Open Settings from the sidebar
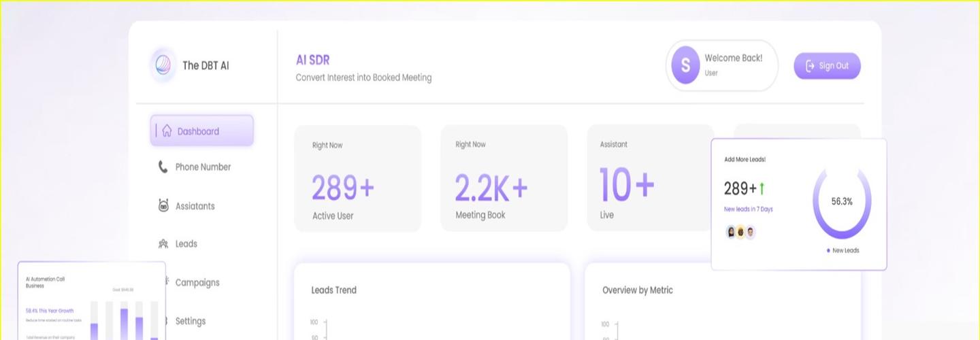Viewport: 980px width, 340px height. (x=191, y=321)
